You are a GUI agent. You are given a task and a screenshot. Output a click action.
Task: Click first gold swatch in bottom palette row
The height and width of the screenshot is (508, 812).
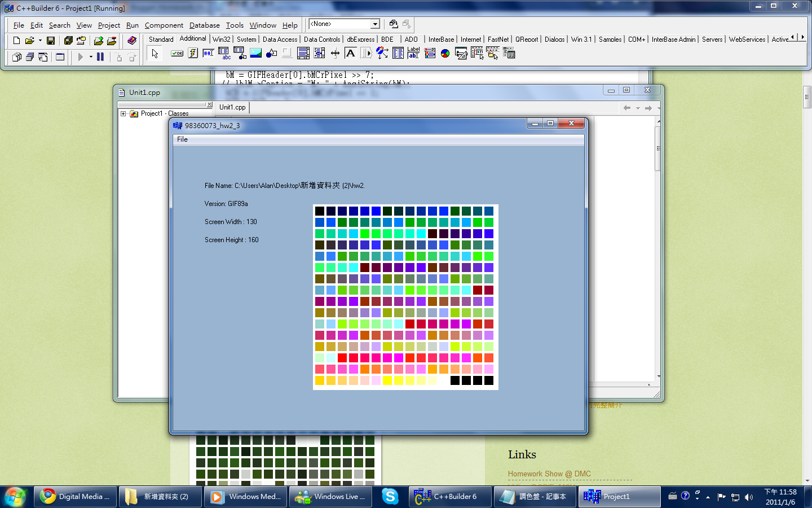(x=320, y=380)
